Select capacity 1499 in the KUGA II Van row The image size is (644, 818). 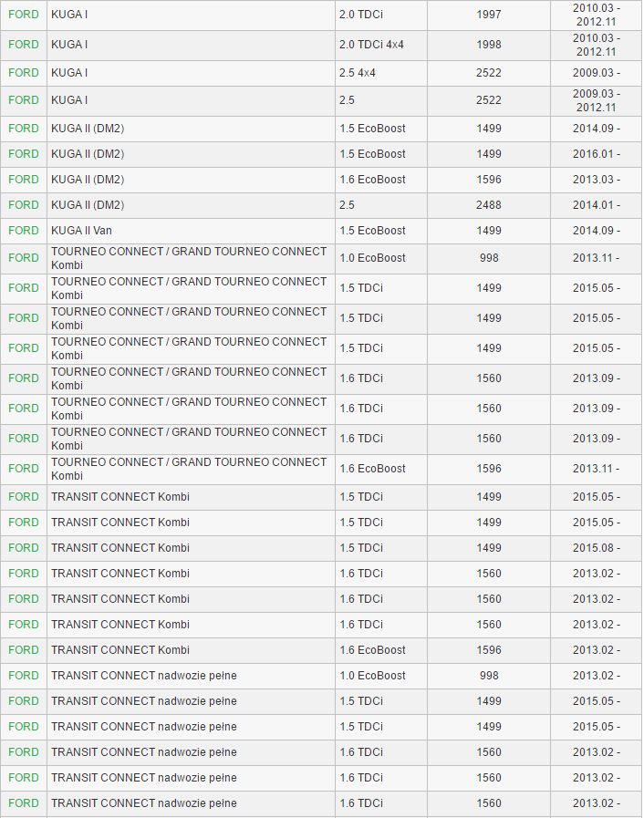click(x=489, y=231)
